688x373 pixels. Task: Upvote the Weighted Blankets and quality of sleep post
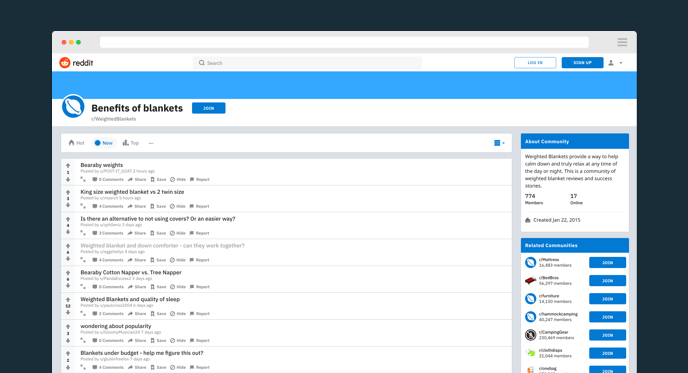tap(68, 300)
